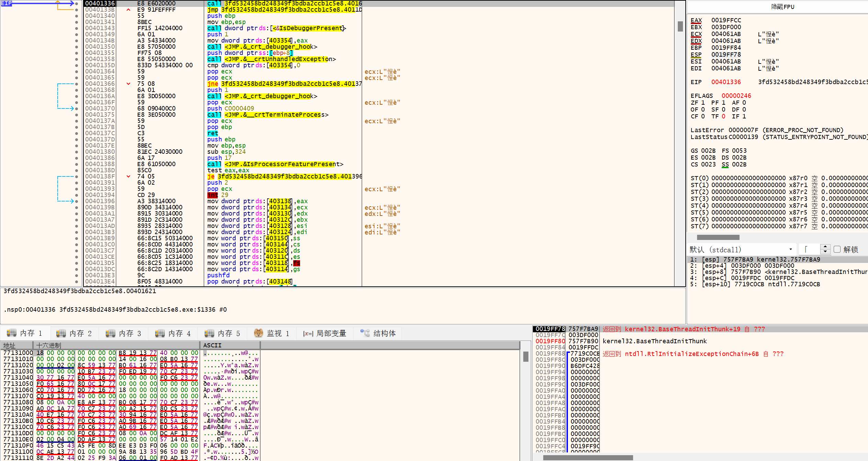Select dump row at address 77131000

point(130,353)
